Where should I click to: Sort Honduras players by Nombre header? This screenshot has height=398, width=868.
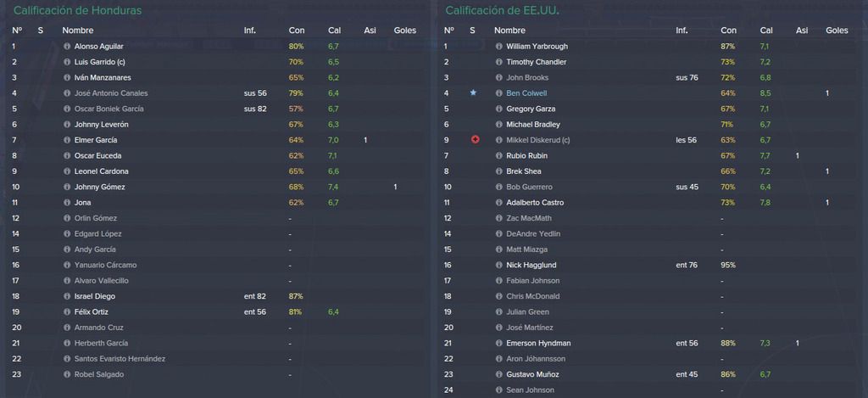77,31
